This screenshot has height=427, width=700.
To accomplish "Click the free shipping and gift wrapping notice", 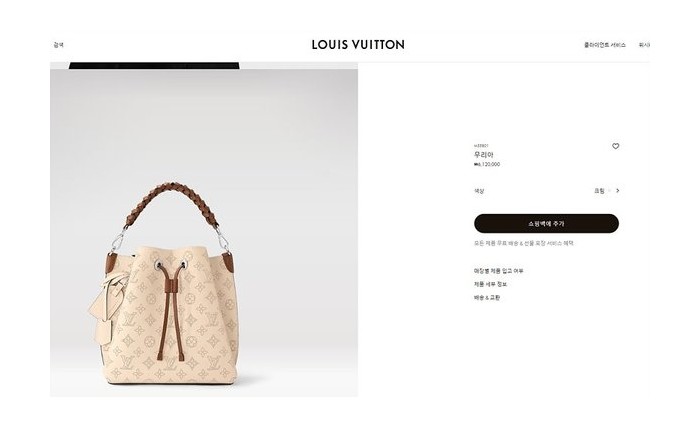I will point(524,243).
